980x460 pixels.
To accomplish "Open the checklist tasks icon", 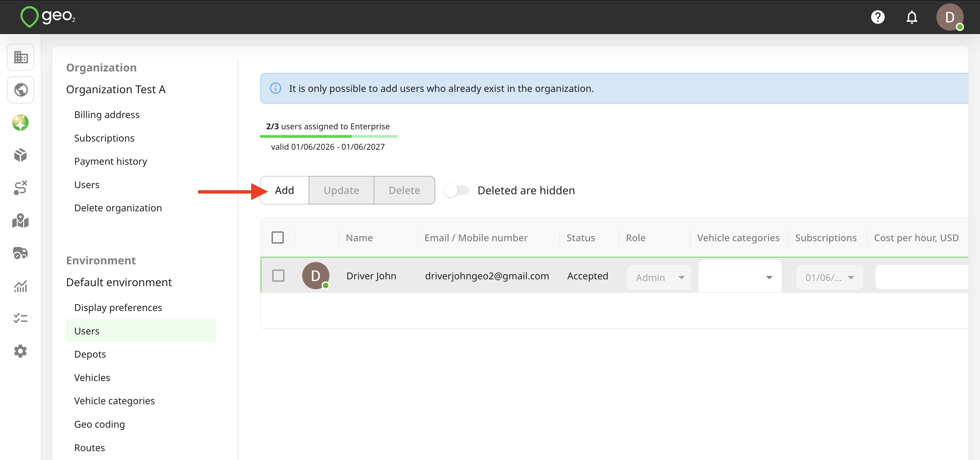I will point(20,318).
